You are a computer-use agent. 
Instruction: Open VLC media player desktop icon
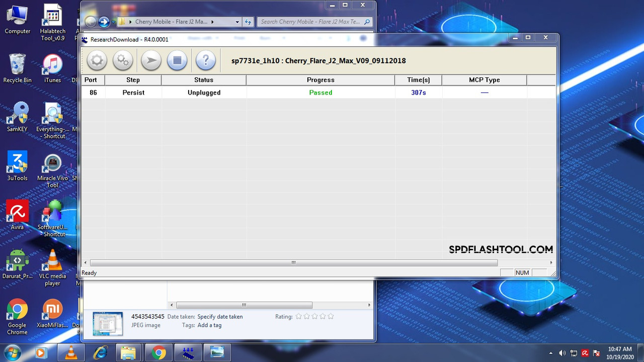[52, 267]
